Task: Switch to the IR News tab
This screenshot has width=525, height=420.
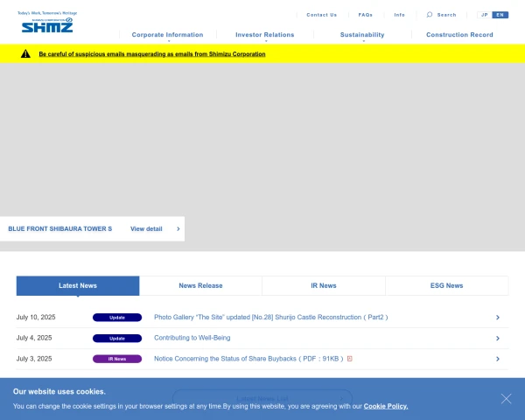Action: 324,286
